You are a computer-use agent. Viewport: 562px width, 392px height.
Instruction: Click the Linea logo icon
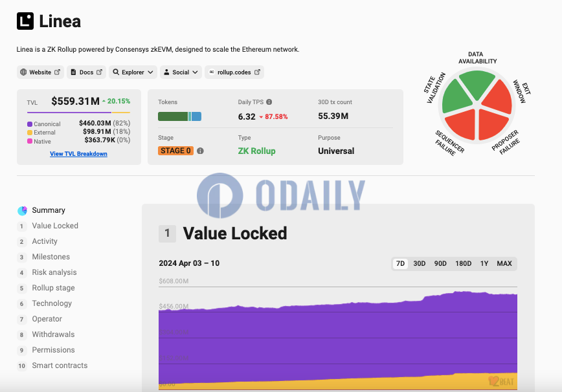click(x=25, y=21)
